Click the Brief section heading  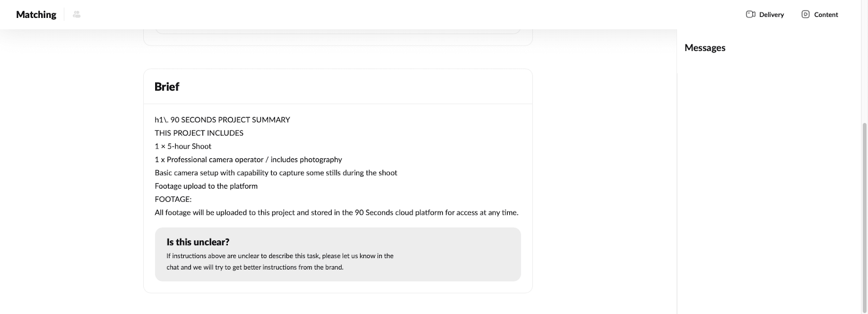pyautogui.click(x=167, y=87)
